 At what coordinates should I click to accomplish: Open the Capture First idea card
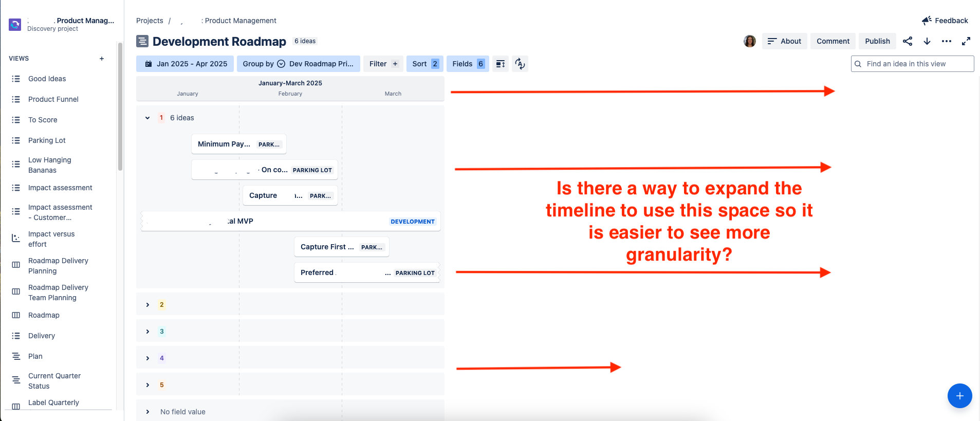pos(342,247)
